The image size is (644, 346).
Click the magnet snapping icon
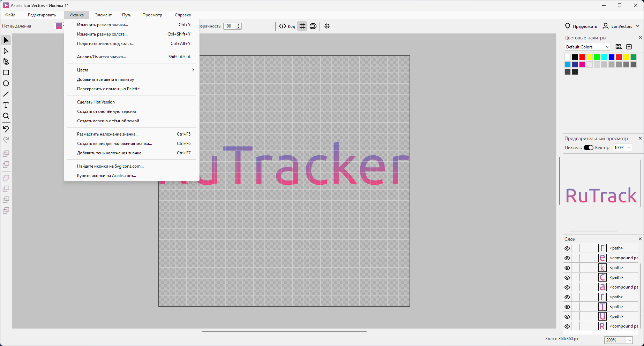tap(313, 26)
